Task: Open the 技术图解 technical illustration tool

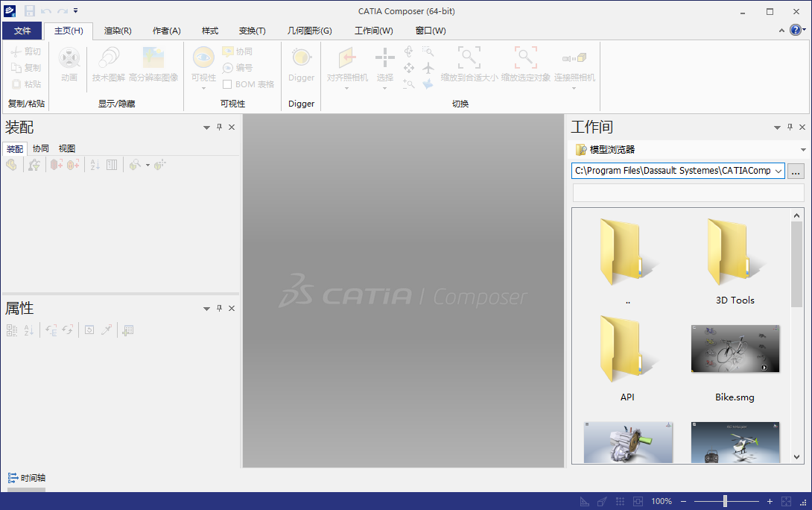Action: click(109, 64)
